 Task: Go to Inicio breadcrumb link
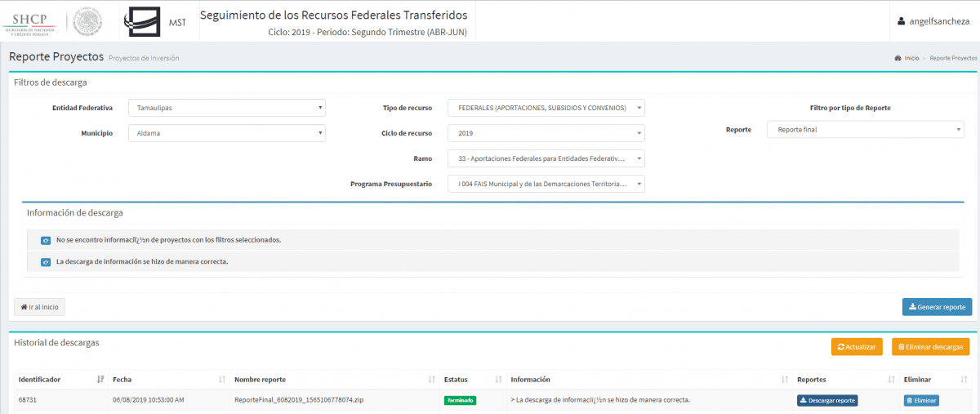coord(911,59)
